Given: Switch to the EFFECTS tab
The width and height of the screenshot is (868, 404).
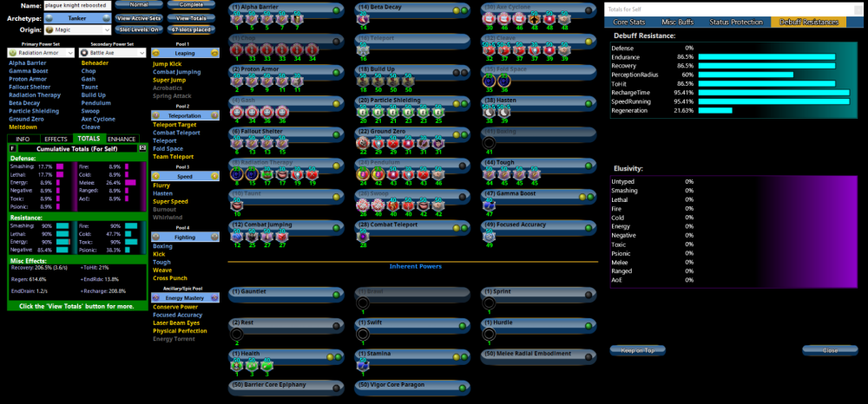Looking at the screenshot, I should click(56, 139).
